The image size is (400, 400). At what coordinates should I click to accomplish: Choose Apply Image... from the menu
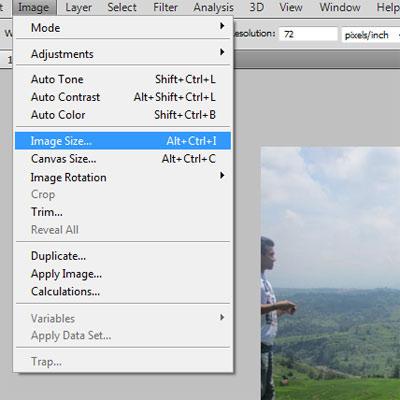(x=123, y=274)
